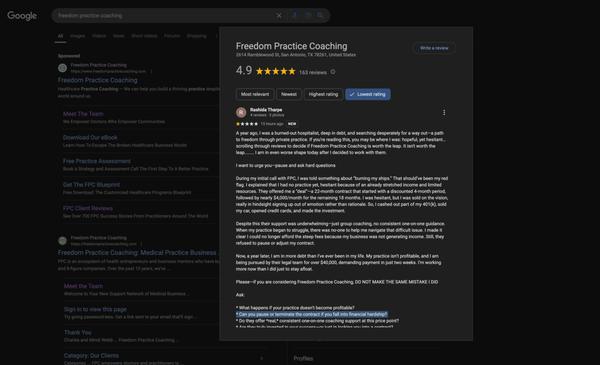
Task: Switch to the News tab
Action: pyautogui.click(x=119, y=36)
